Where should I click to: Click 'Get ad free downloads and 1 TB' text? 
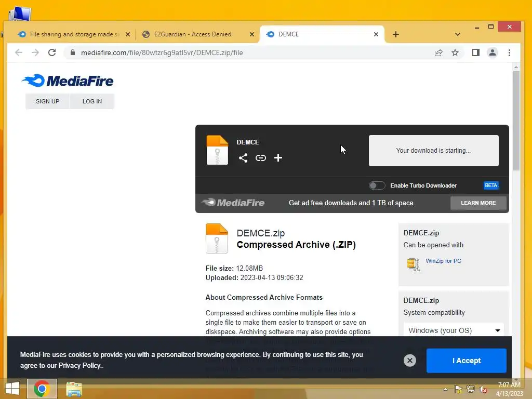click(352, 203)
